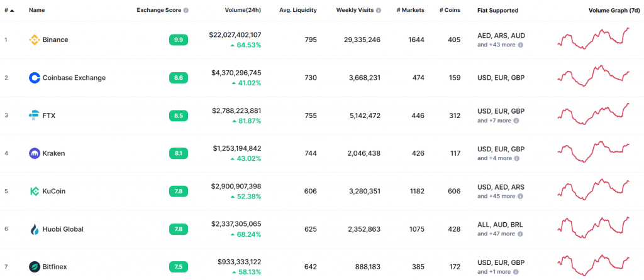The image size is (644, 280).
Task: Click the Fiat Supported column header
Action: (498, 10)
